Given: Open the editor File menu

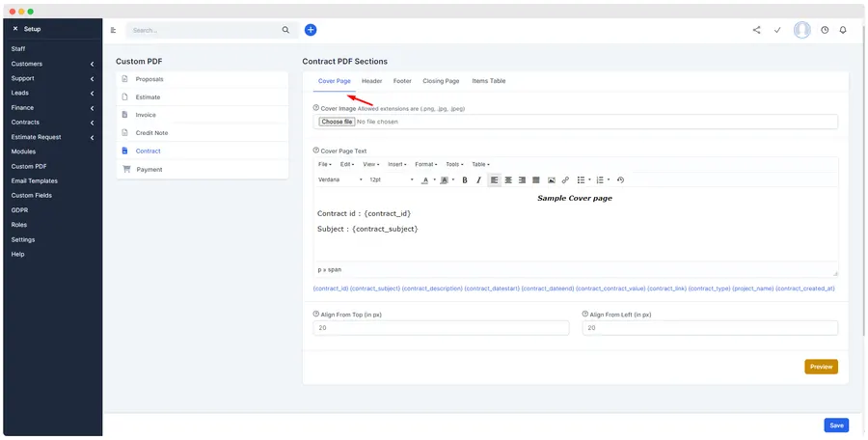Looking at the screenshot, I should coord(324,165).
